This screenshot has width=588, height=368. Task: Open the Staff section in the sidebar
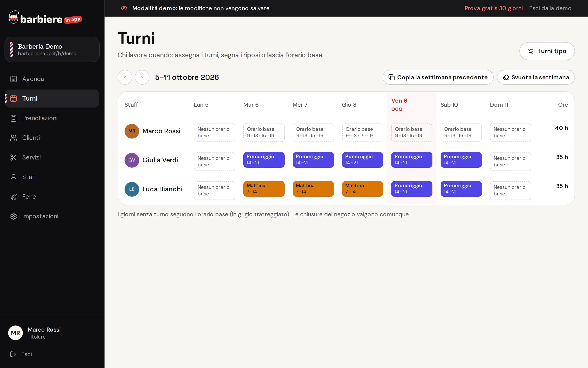coord(52,177)
